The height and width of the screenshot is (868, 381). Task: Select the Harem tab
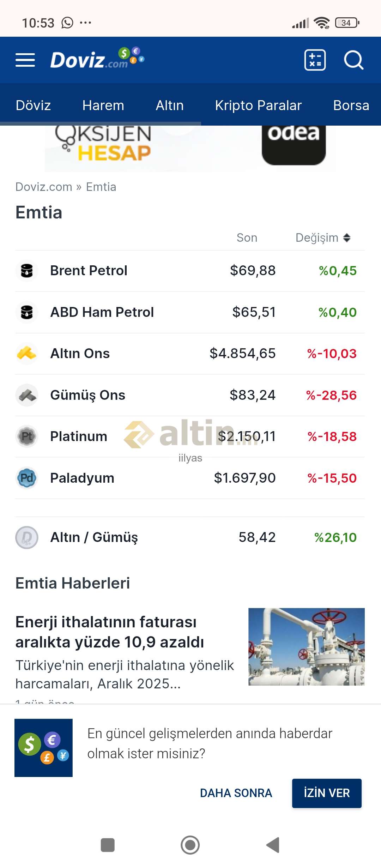click(x=103, y=105)
